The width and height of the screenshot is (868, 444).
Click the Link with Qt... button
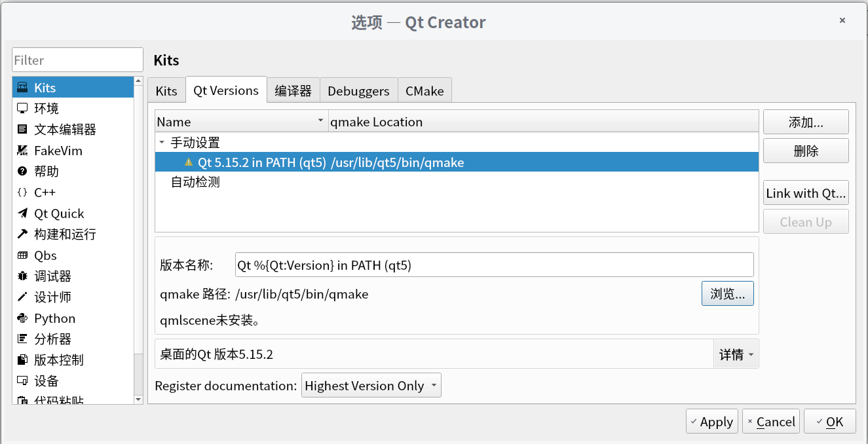coord(806,193)
